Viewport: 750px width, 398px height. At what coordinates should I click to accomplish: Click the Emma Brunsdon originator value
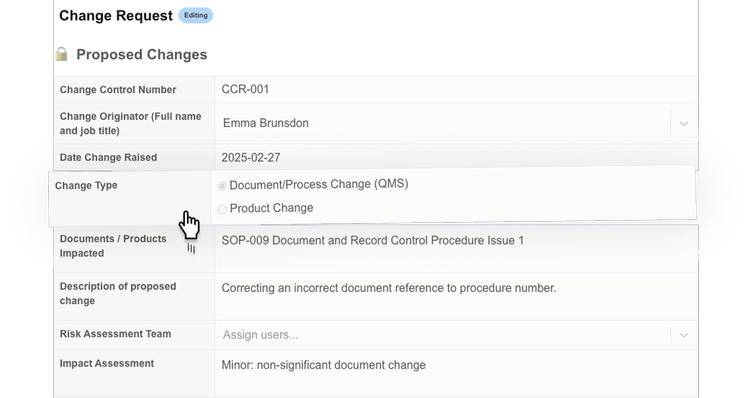coord(265,123)
